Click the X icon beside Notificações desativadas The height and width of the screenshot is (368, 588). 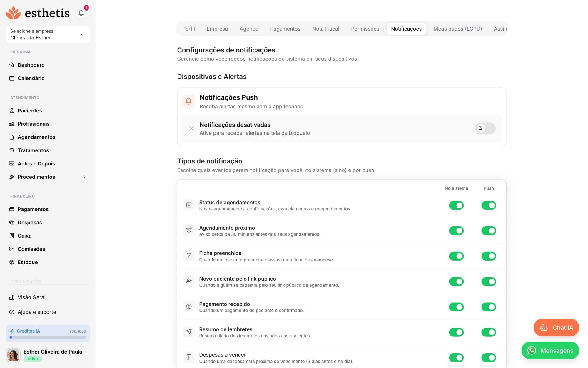(191, 129)
